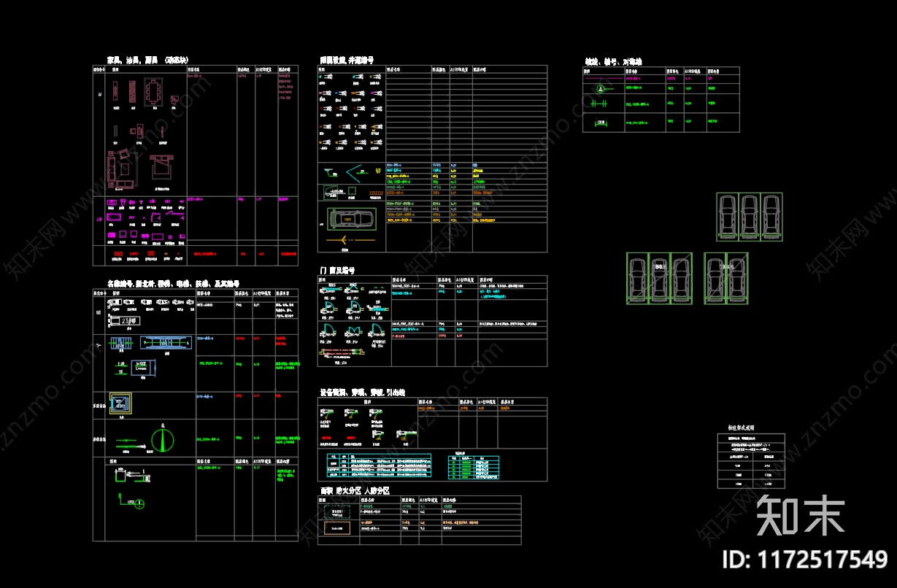This screenshot has height=588, width=897.
Task: Click the dining table furniture block
Action: point(154,92)
